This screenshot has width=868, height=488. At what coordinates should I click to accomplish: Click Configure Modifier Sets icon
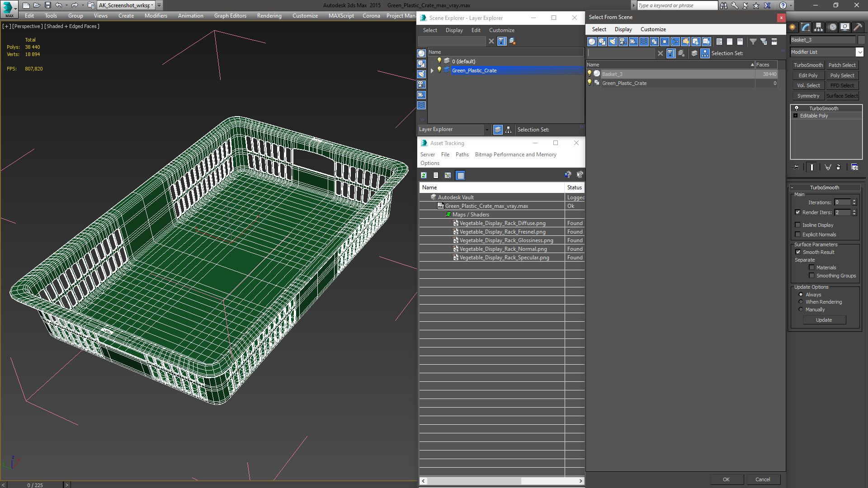click(854, 167)
